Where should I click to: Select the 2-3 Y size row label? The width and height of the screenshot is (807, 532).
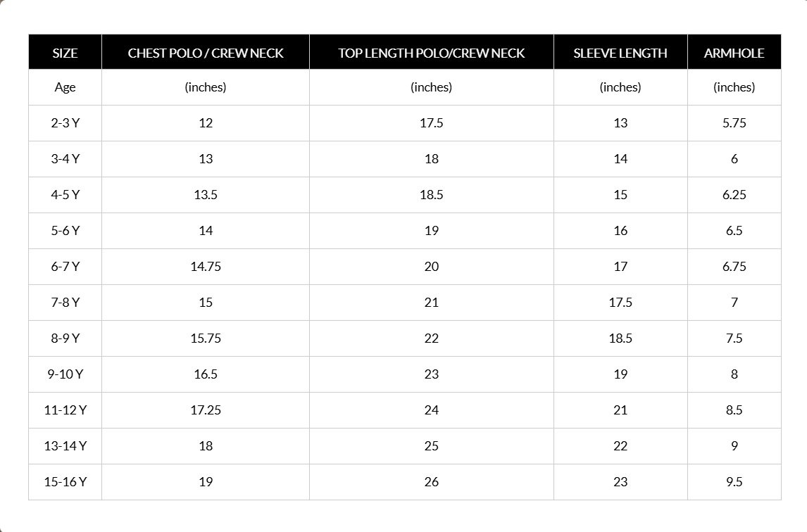point(65,123)
